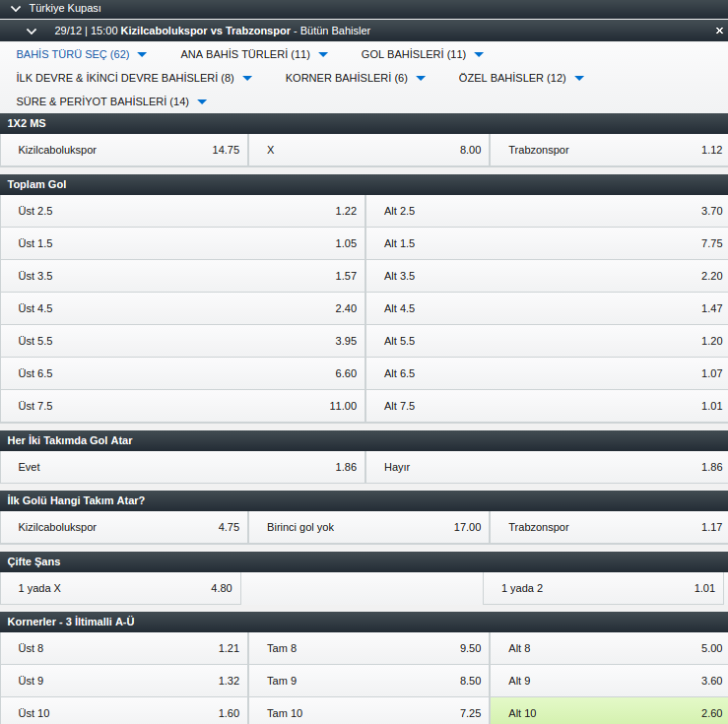Choose corners Alt 8 at 5.00
This screenshot has width=728, height=724.
point(609,648)
